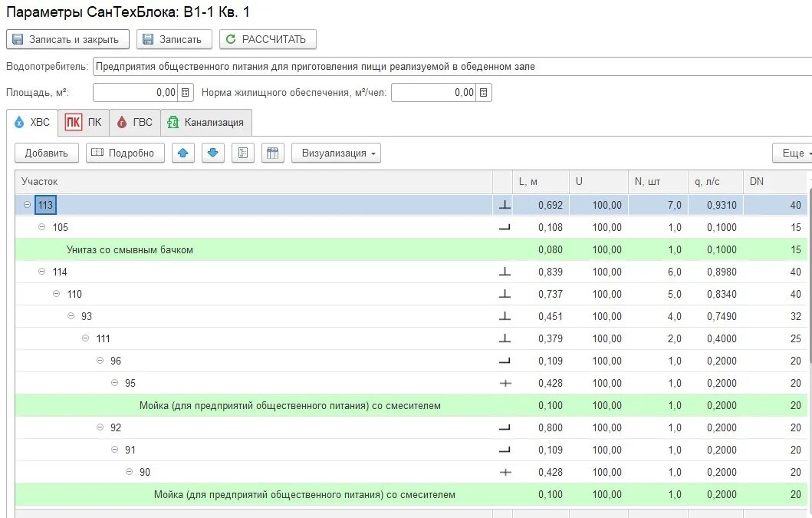Collapse tree node 91

114,450
